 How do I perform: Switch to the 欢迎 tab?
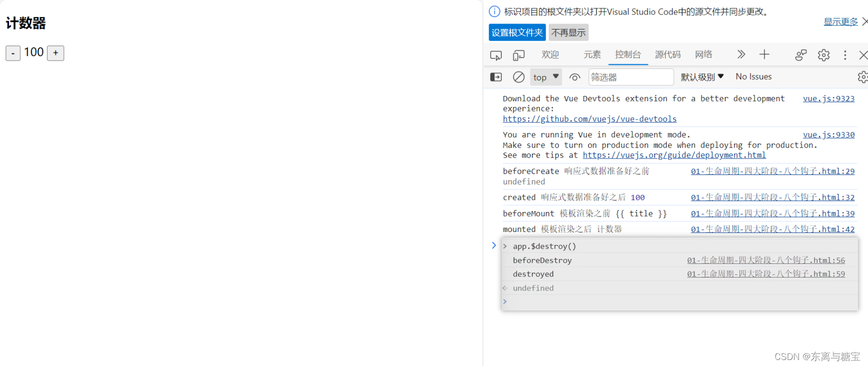(x=550, y=54)
